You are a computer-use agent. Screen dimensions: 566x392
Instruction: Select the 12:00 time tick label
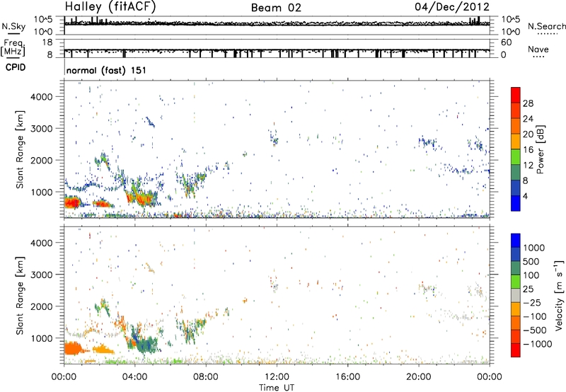(277, 377)
